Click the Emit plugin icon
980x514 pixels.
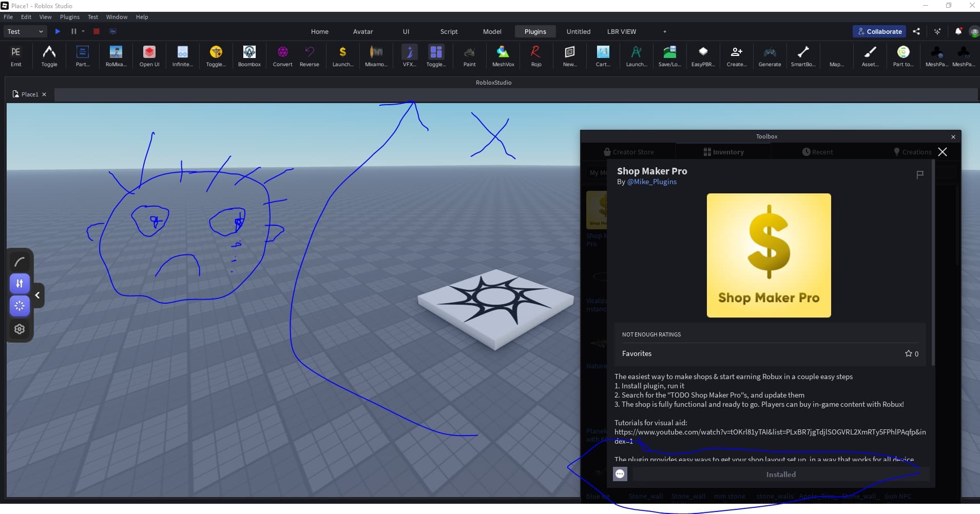[x=16, y=55]
